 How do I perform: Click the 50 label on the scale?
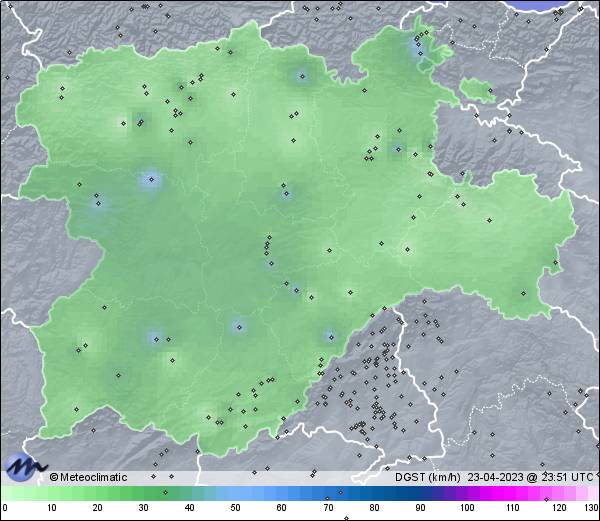coord(236,508)
